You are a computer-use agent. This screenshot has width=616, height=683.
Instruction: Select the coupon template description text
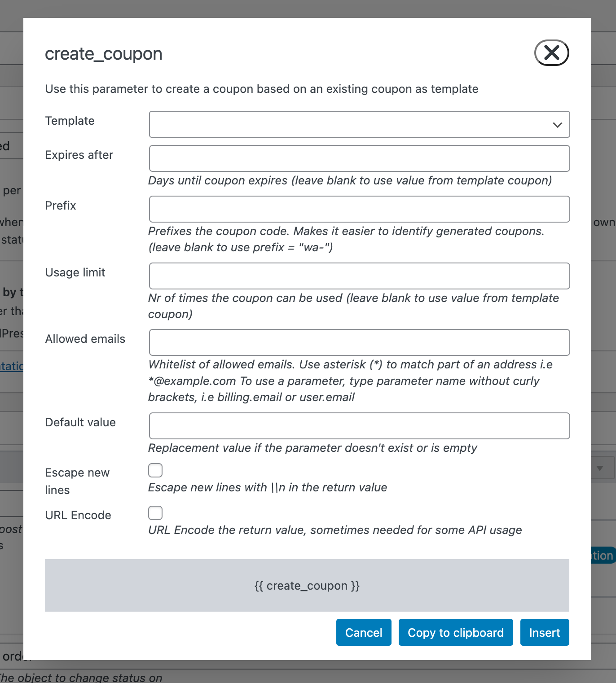point(261,89)
